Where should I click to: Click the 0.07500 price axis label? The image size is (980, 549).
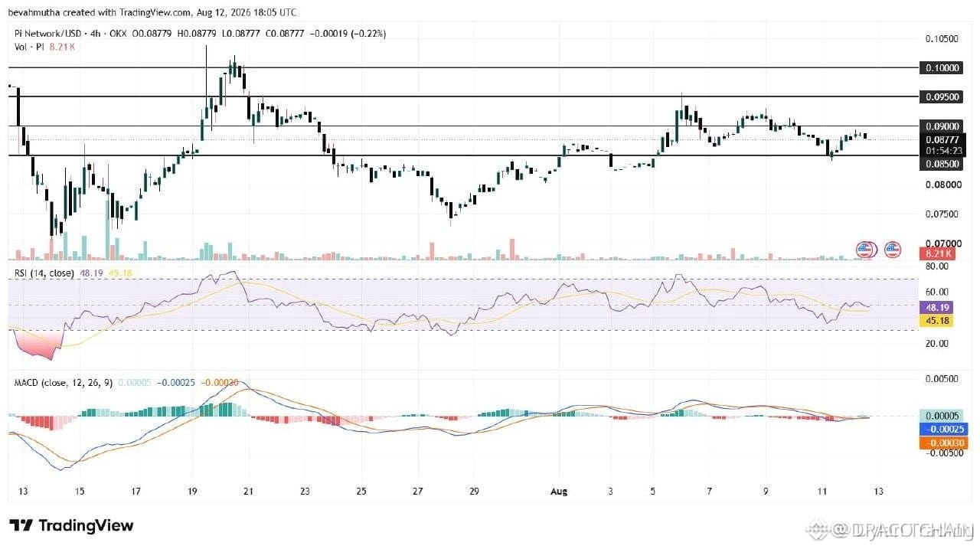coord(941,214)
